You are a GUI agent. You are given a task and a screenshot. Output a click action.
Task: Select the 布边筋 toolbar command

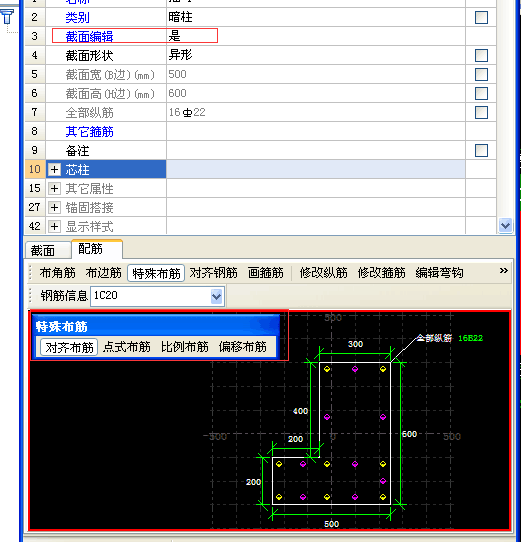tap(103, 273)
